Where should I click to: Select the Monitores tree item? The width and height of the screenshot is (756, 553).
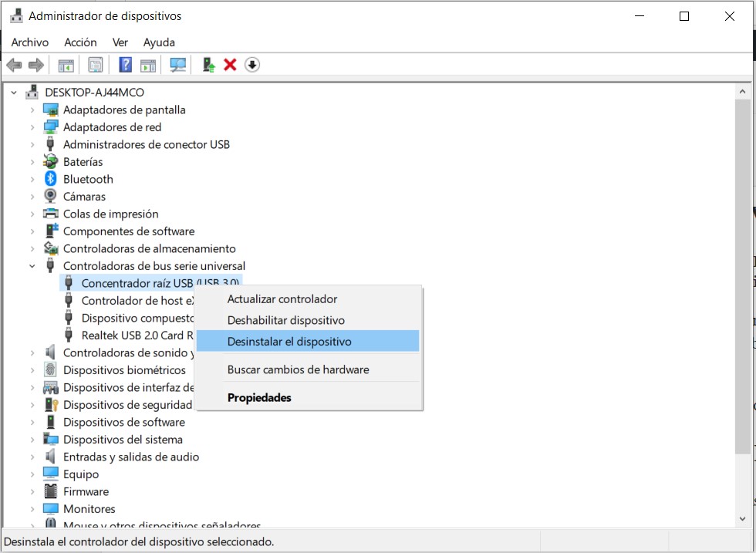[89, 509]
